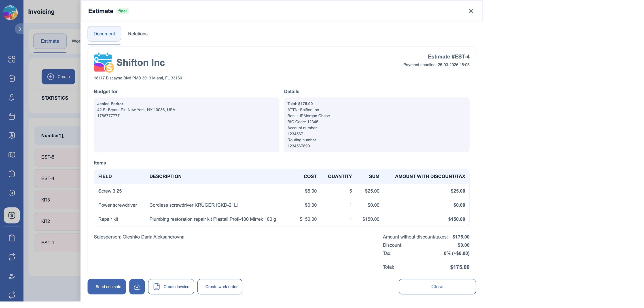The image size is (644, 308).
Task: Open the map icon in sidebar
Action: pos(12,155)
